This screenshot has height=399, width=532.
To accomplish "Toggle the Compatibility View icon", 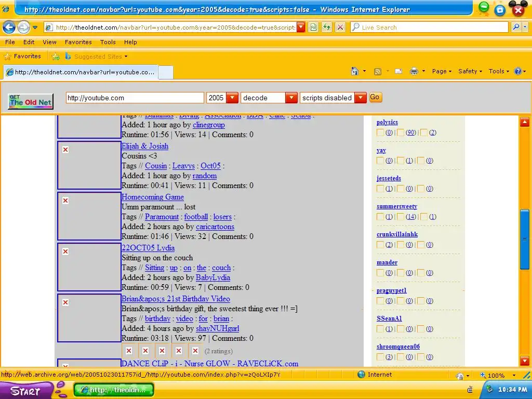I will click(313, 27).
